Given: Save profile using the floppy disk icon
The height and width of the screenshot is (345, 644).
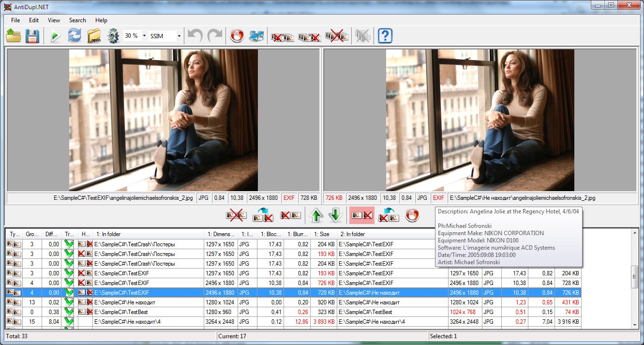Looking at the screenshot, I should (x=32, y=36).
